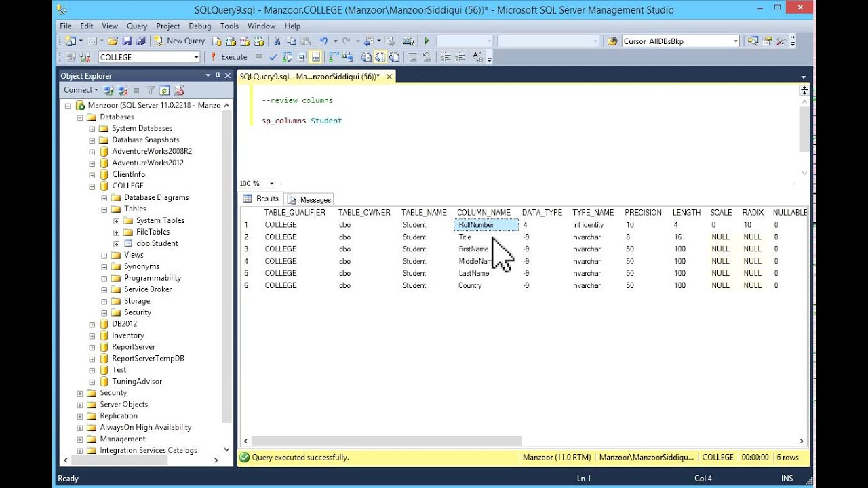The width and height of the screenshot is (868, 488).
Task: Open the 100 % zoom dropdown
Action: pos(272,184)
